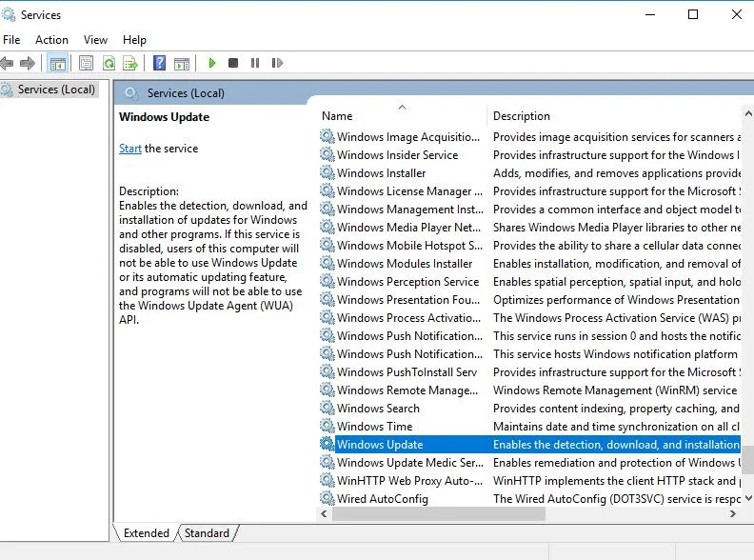754x560 pixels.
Task: Click the Refresh toolbar icon
Action: [109, 64]
